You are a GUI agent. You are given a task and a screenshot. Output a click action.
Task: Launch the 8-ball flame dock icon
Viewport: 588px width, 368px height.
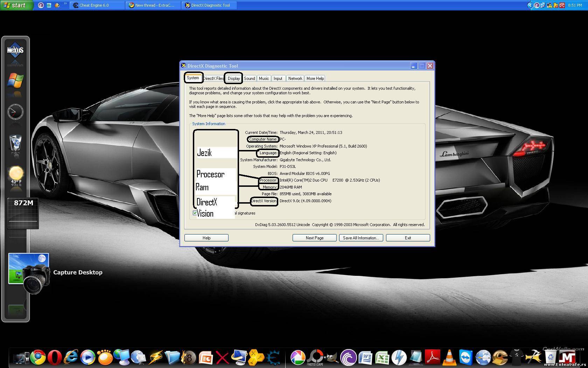tap(189, 358)
